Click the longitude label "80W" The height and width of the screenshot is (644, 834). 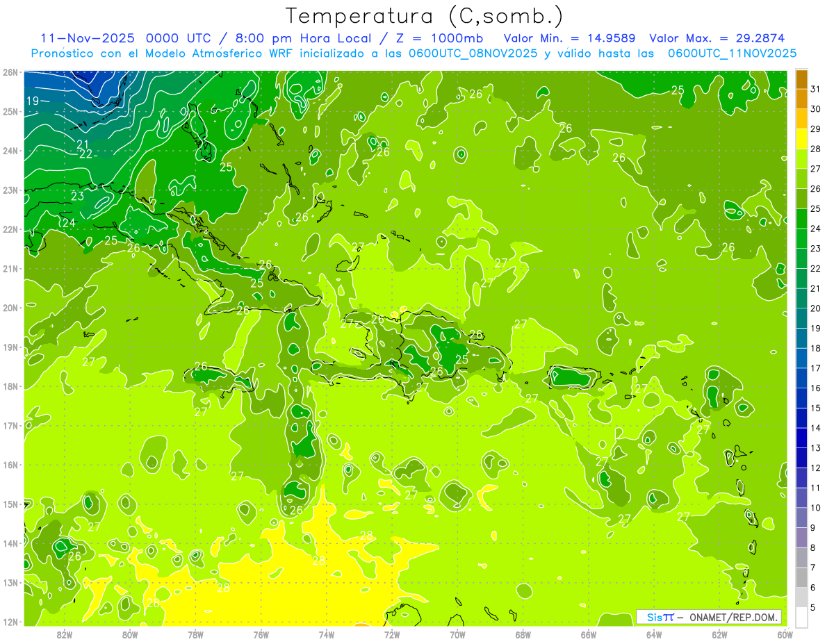130,634
